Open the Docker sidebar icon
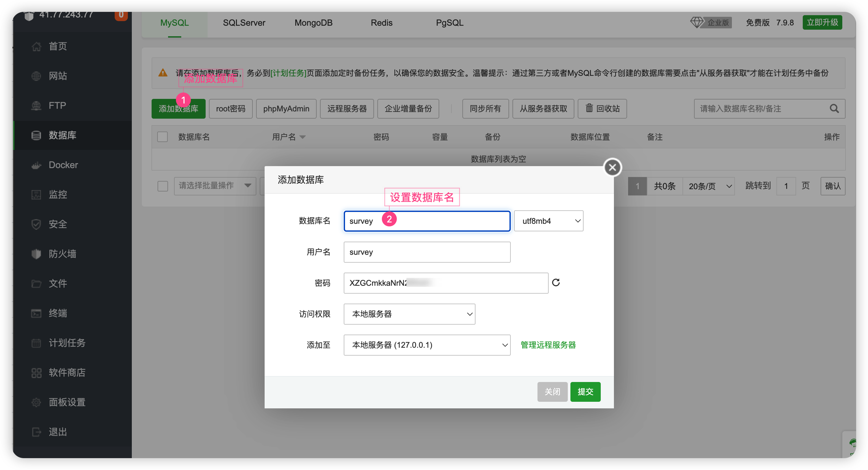The image size is (868, 470). pos(36,165)
